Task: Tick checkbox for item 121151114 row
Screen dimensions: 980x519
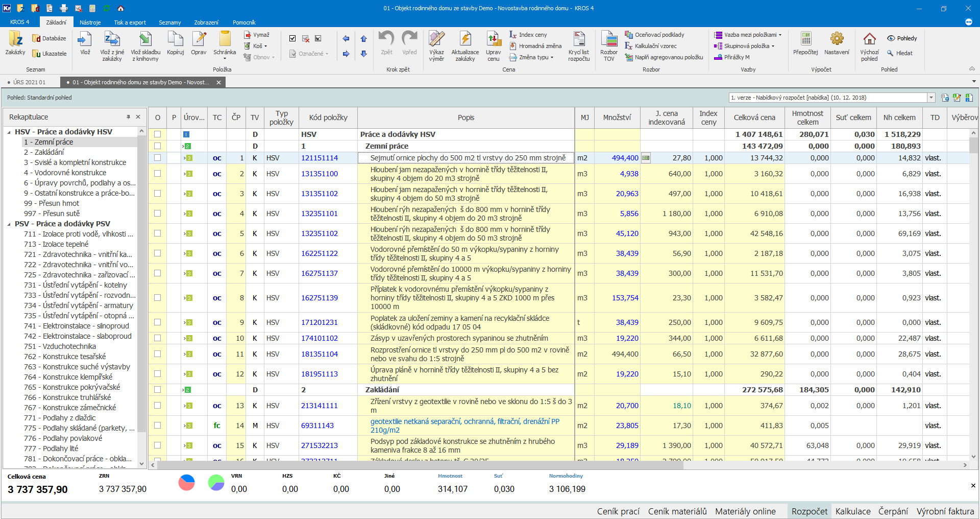Action: (157, 158)
